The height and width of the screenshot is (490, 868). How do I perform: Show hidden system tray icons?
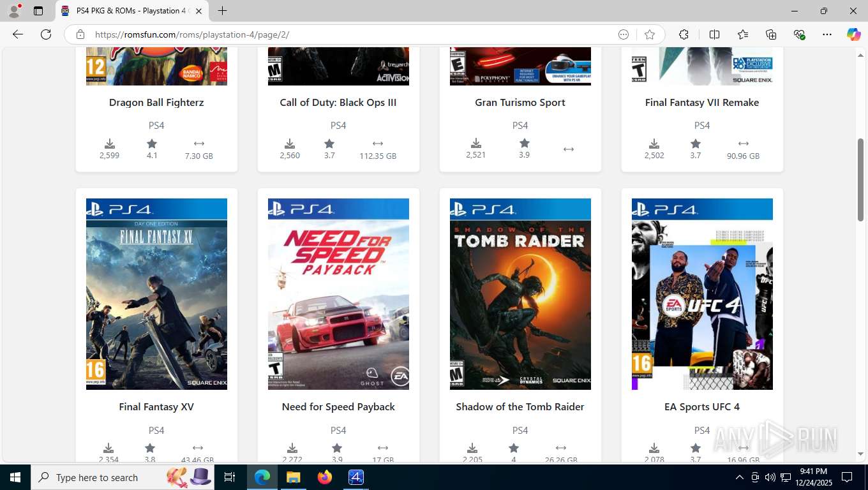coord(740,477)
